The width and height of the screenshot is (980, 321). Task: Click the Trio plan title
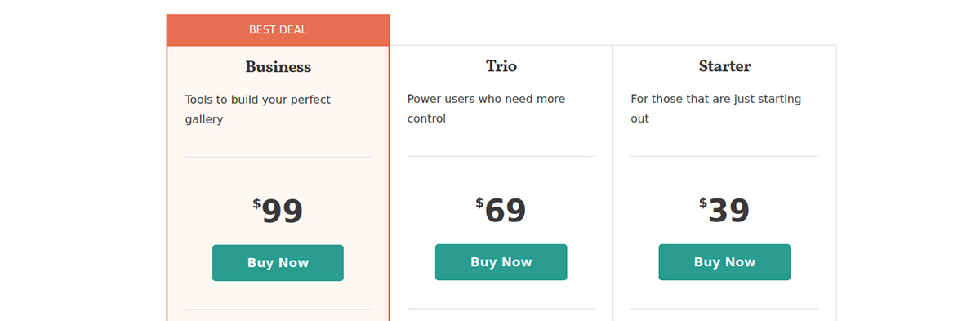click(501, 66)
